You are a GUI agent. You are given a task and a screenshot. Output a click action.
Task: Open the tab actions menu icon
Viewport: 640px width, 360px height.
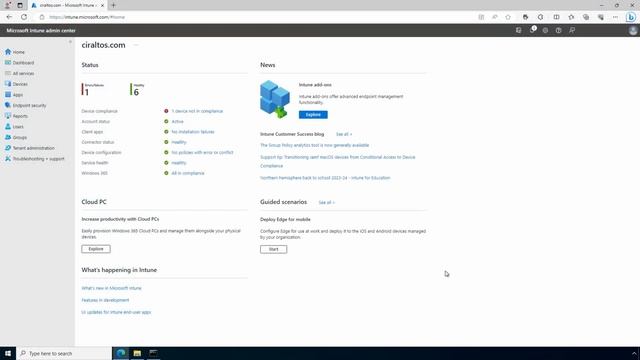20,5
